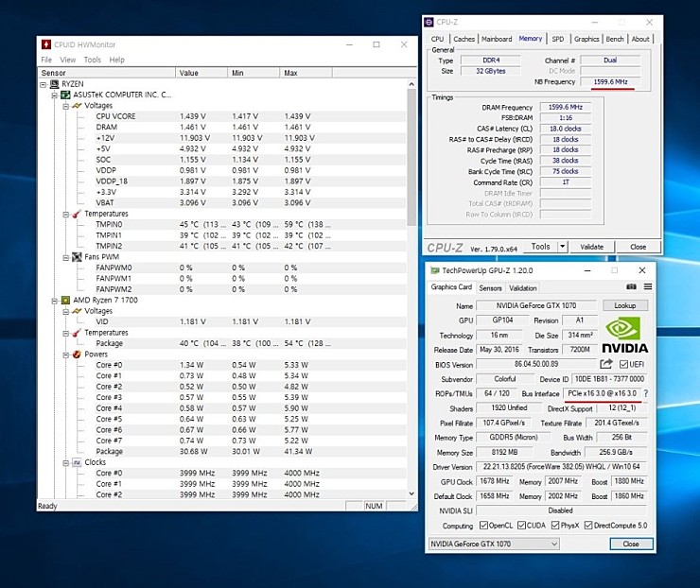Collapse the Powers node
This screenshot has height=588, width=700.
[x=65, y=355]
